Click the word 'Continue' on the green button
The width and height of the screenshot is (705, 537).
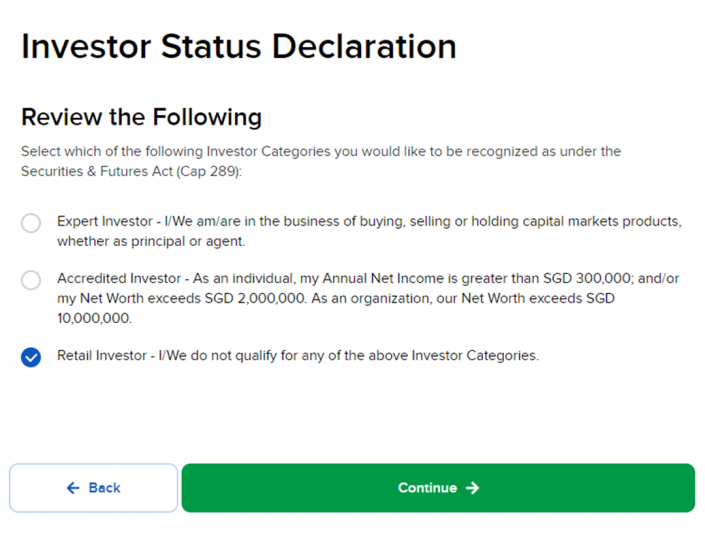[427, 488]
